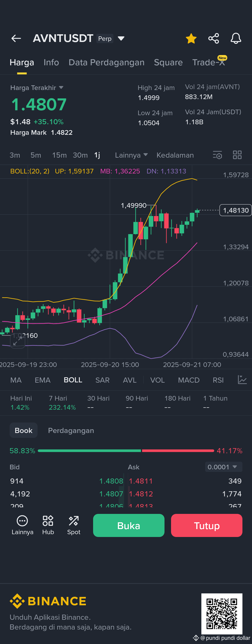The height and width of the screenshot is (644, 252).
Task: Select the 3m chart interval
Action: (x=15, y=155)
